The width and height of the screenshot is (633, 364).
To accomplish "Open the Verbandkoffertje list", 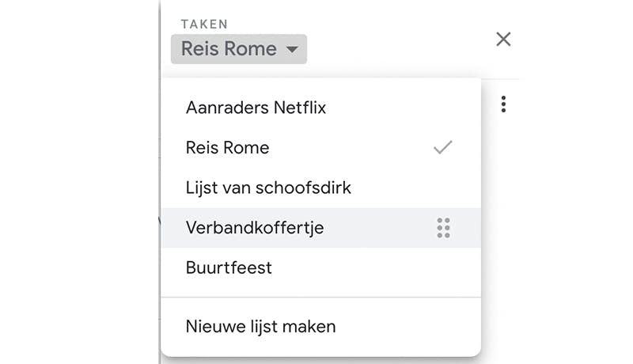I will [255, 228].
